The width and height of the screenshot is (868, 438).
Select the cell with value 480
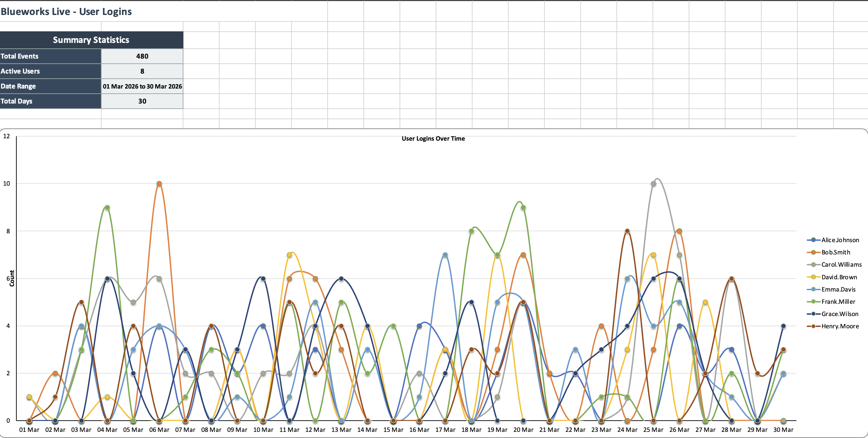click(142, 56)
